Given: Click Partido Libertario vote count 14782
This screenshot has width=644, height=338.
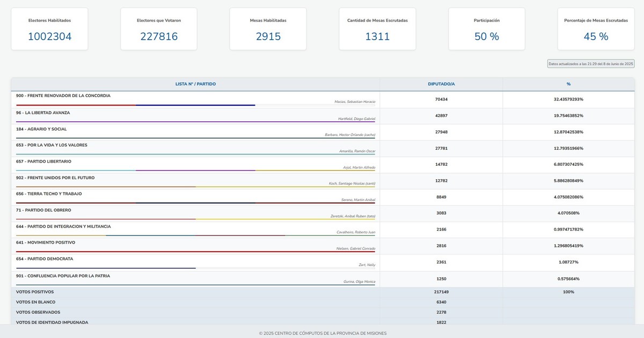Looking at the screenshot, I should (x=441, y=164).
